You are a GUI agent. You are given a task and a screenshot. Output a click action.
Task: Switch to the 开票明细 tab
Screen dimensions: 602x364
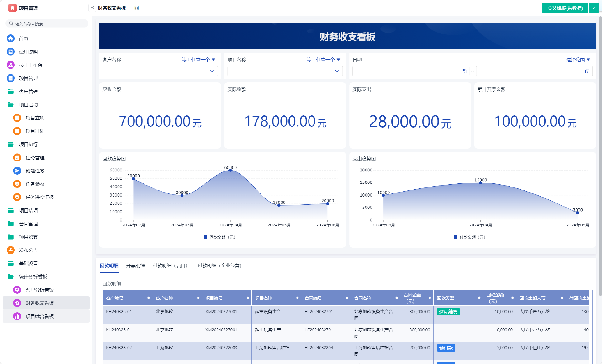pyautogui.click(x=135, y=266)
